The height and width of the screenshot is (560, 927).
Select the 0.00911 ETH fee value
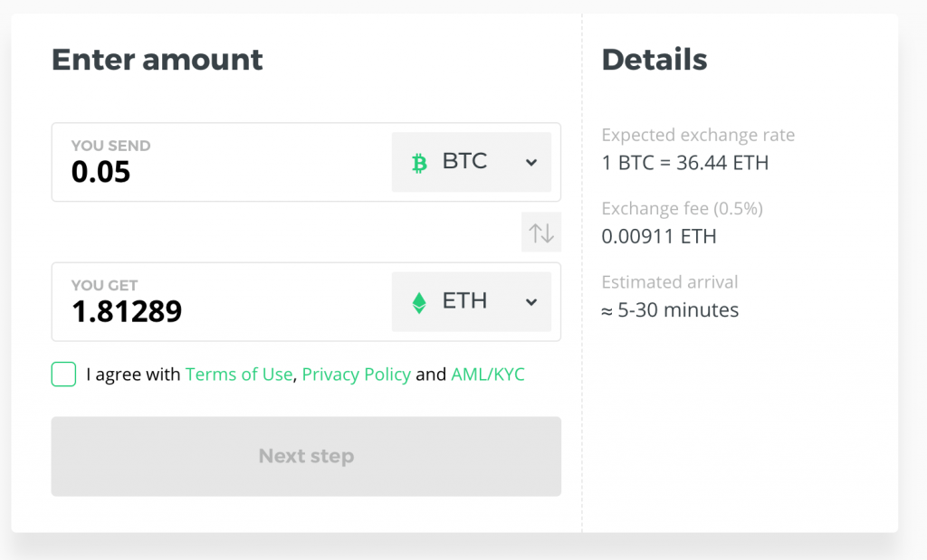(659, 236)
